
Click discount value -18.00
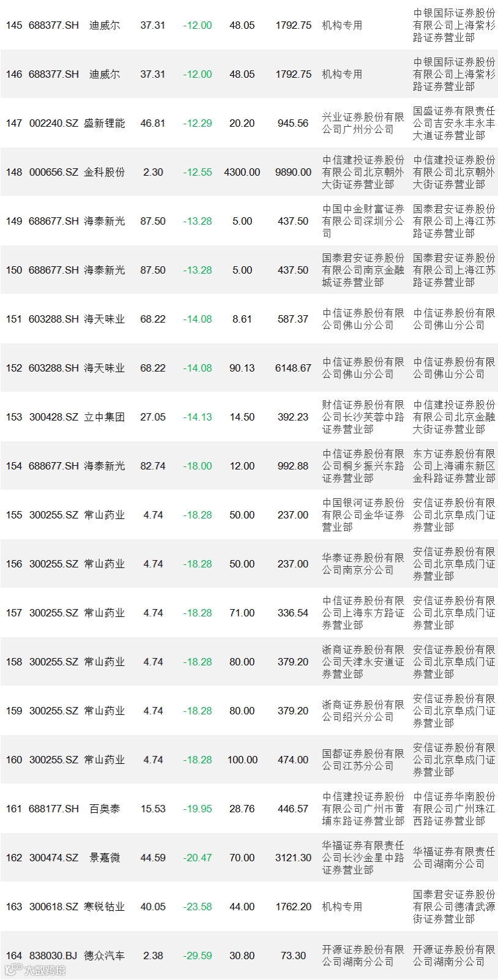(198, 466)
